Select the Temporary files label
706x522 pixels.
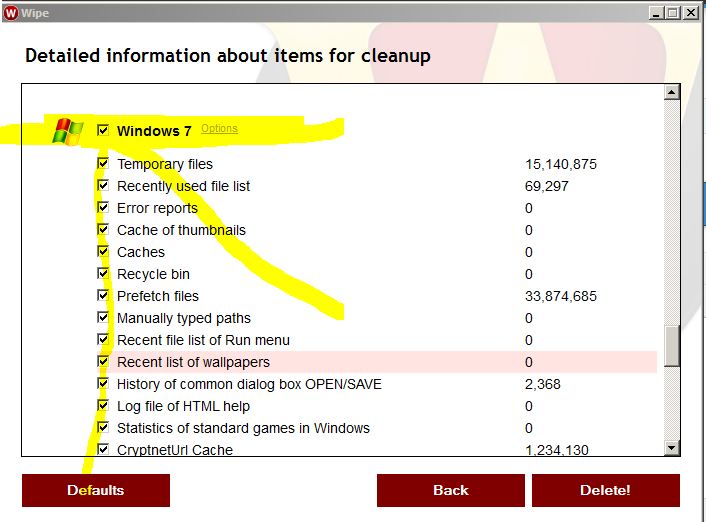165,164
